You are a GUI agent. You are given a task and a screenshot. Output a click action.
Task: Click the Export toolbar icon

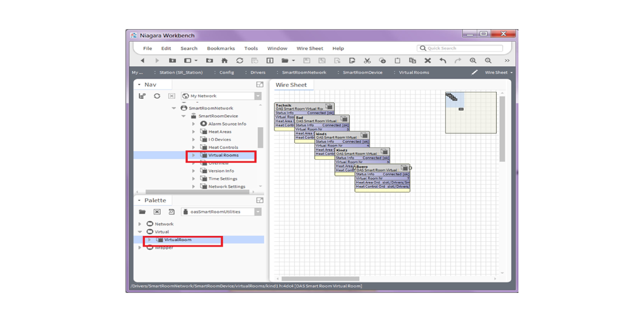(352, 60)
